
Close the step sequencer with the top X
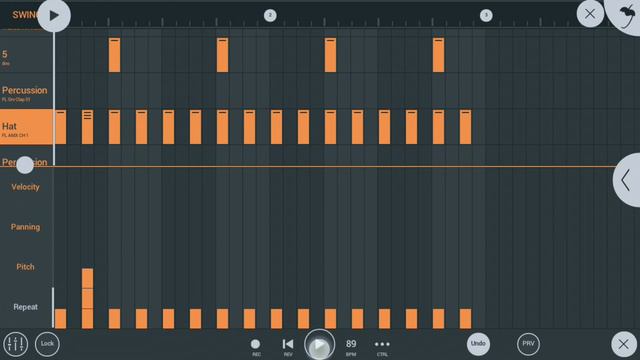[x=590, y=14]
